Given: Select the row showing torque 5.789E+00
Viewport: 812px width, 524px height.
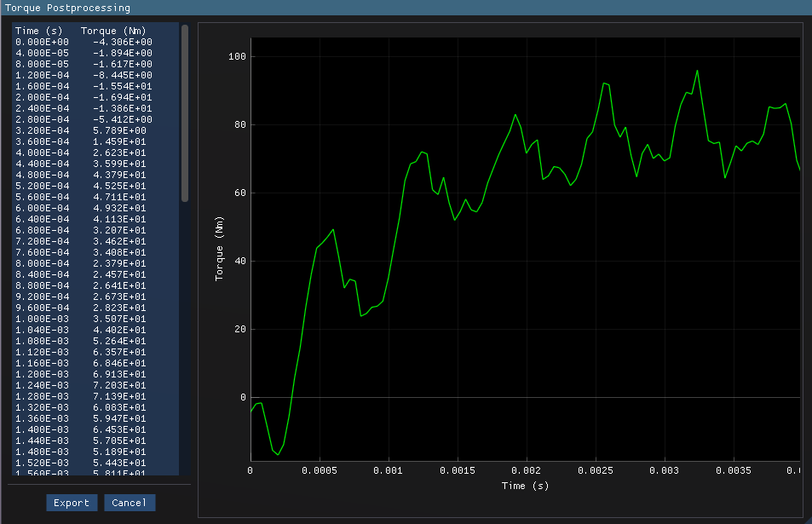Looking at the screenshot, I should point(85,130).
